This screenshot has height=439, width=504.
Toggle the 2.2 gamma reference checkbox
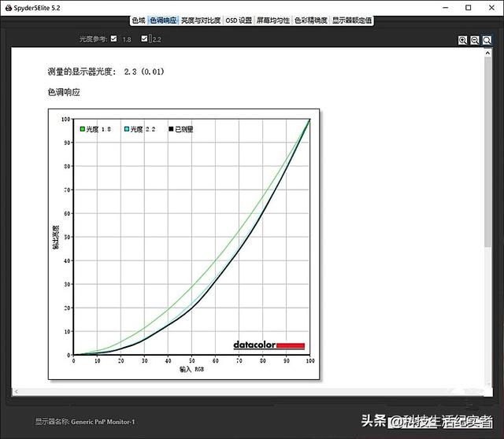point(144,39)
